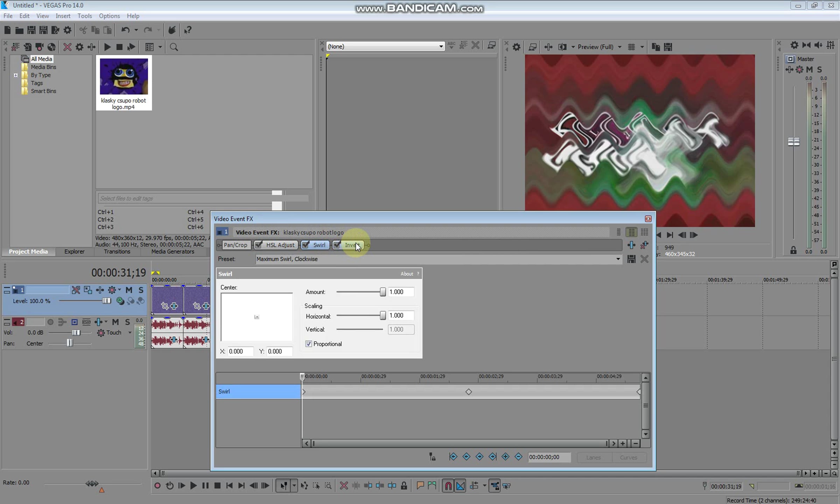Create a new project from the main toolbar
840x504 pixels.
tap(7, 30)
